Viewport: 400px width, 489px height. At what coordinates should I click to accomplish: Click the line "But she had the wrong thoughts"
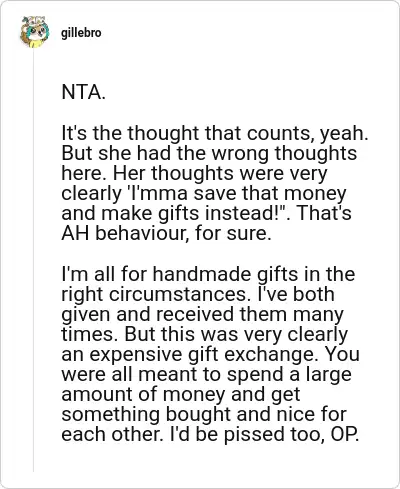(x=209, y=153)
